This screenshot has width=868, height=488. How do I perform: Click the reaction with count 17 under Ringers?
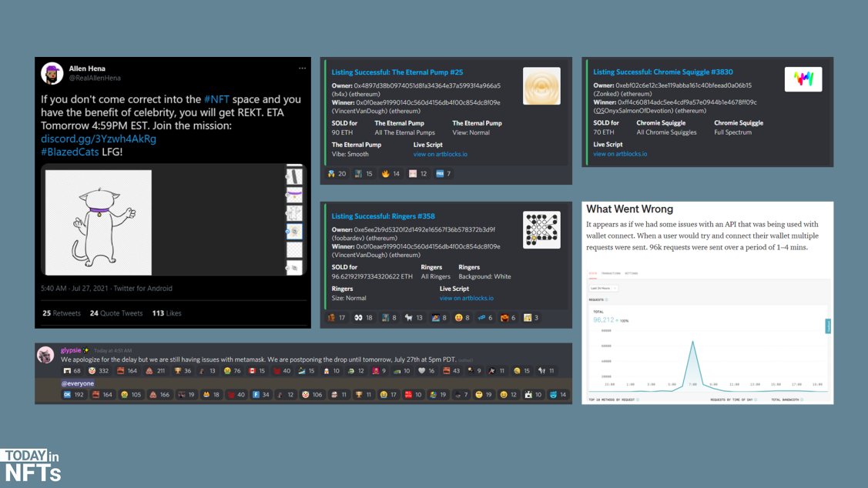[337, 318]
